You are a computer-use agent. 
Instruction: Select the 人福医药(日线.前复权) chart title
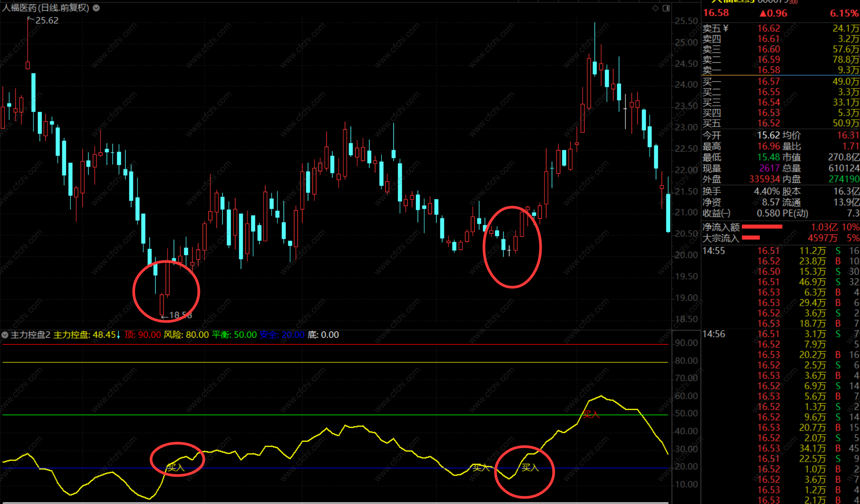point(45,8)
